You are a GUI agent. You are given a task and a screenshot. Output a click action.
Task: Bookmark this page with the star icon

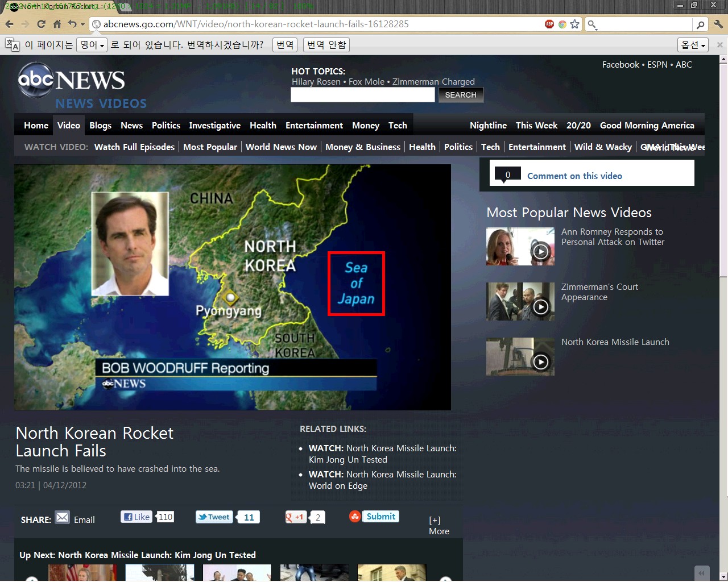click(575, 24)
